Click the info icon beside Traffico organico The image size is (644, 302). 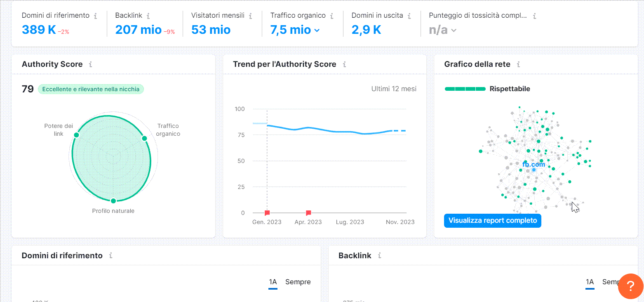tap(332, 15)
